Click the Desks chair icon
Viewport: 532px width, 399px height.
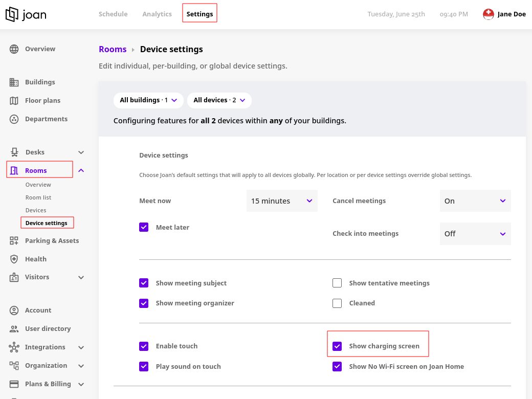(14, 152)
